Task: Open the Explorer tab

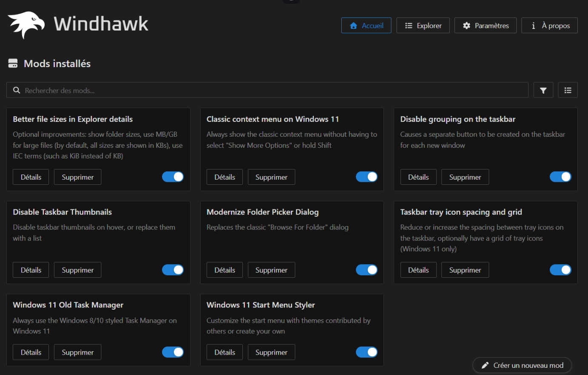Action: click(x=423, y=25)
